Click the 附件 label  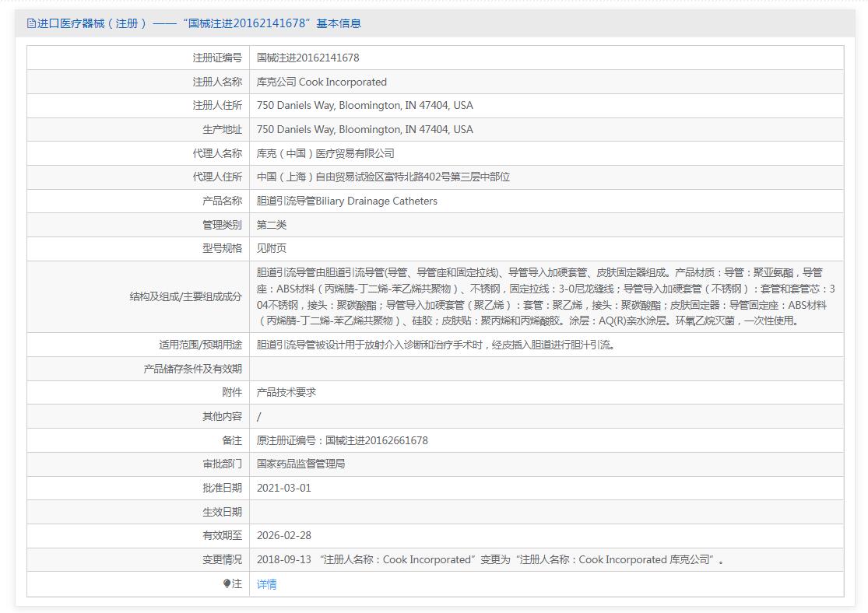tap(232, 392)
